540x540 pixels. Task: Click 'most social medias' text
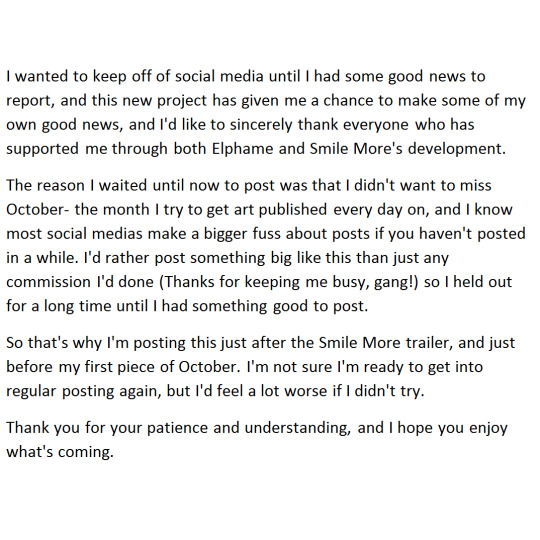pyautogui.click(x=74, y=234)
